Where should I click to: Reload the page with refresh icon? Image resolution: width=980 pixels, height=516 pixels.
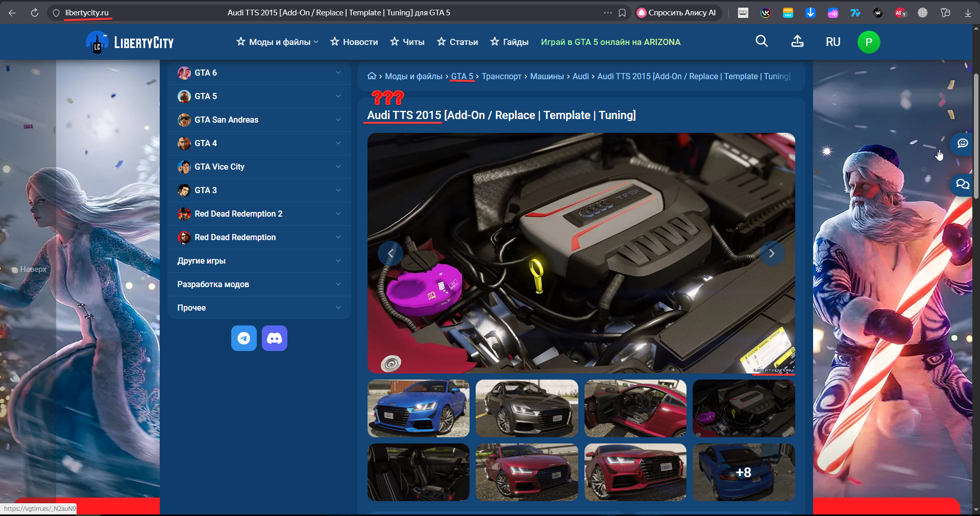(x=35, y=13)
